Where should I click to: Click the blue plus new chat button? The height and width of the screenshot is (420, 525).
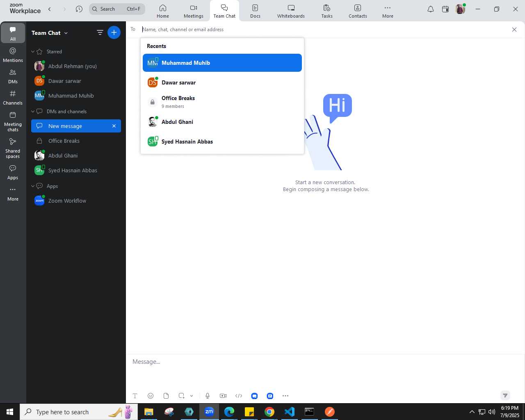tap(114, 32)
